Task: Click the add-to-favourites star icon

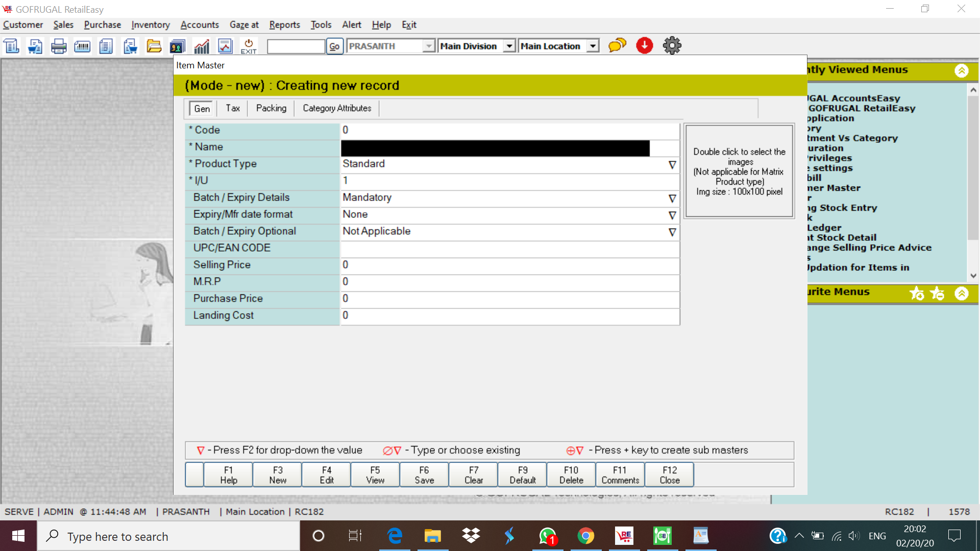Action: 917,293
